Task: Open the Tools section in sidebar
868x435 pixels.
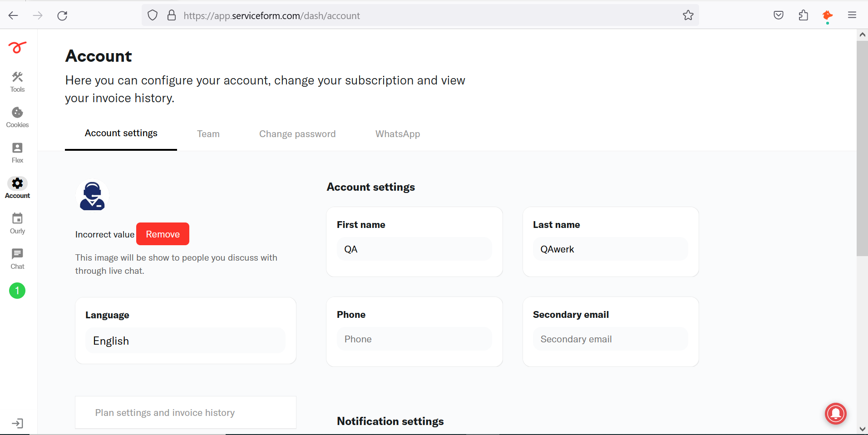Action: point(17,82)
